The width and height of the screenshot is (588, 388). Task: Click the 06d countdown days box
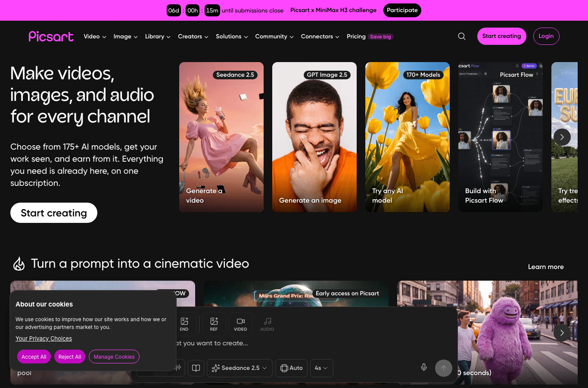[174, 10]
